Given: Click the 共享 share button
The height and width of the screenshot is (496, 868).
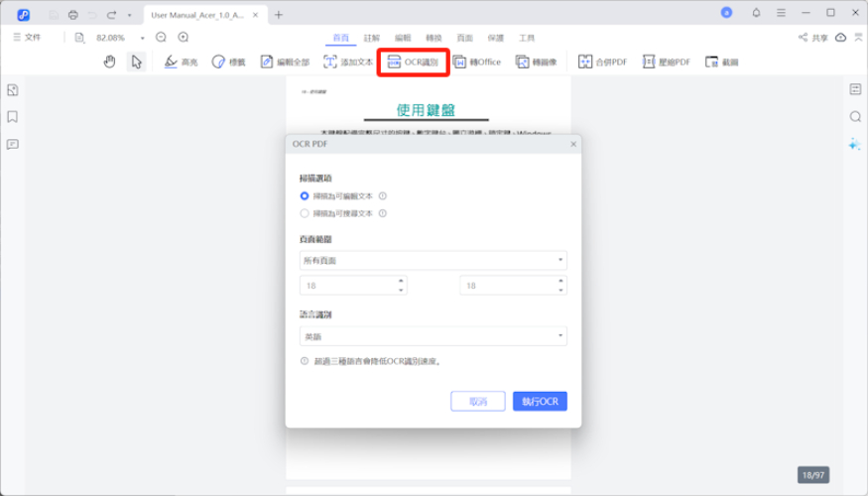Looking at the screenshot, I should [x=813, y=38].
